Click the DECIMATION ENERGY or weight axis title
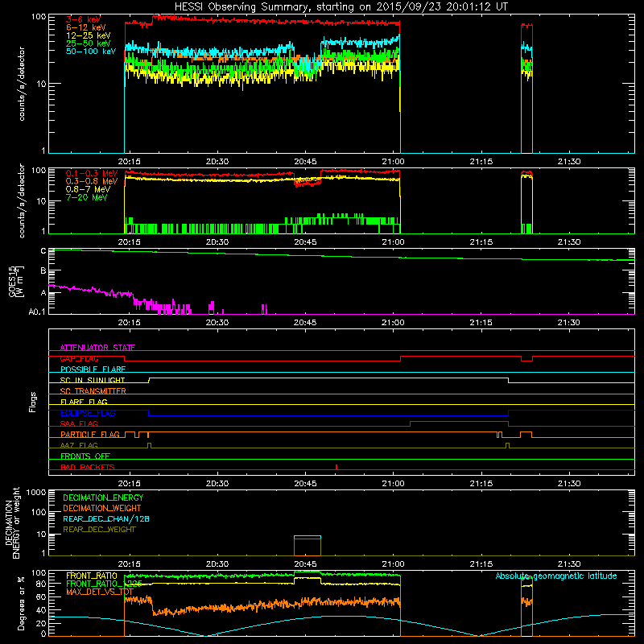The height and width of the screenshot is (644, 644). [x=13, y=522]
